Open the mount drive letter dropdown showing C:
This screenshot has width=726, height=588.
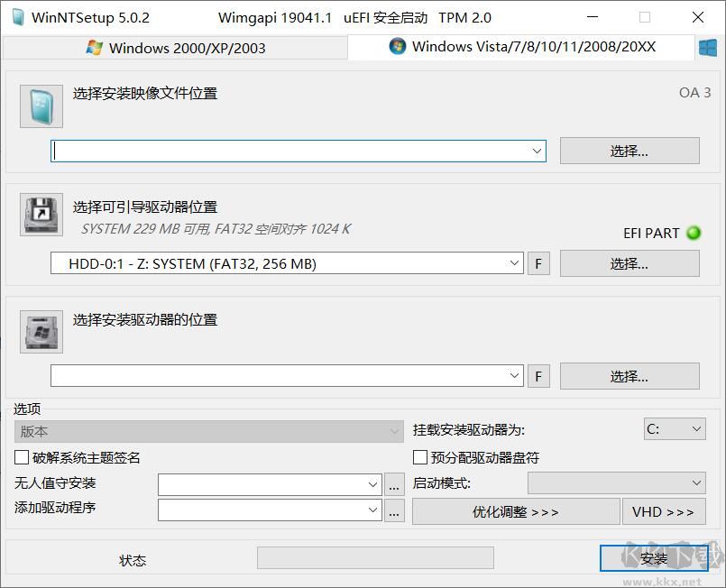coord(675,428)
